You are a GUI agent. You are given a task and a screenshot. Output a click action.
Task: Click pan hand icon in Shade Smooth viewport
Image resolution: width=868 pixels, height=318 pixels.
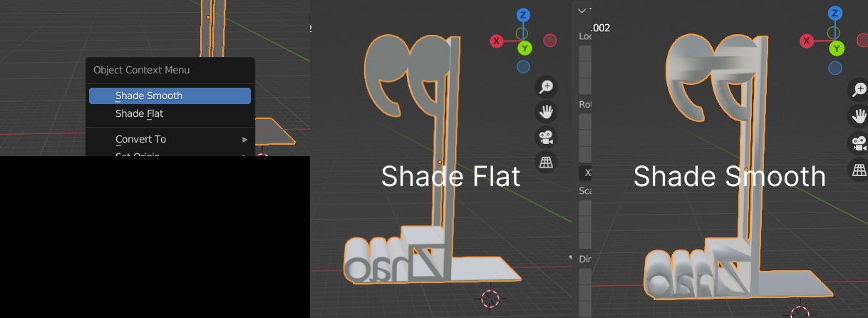coord(858,116)
